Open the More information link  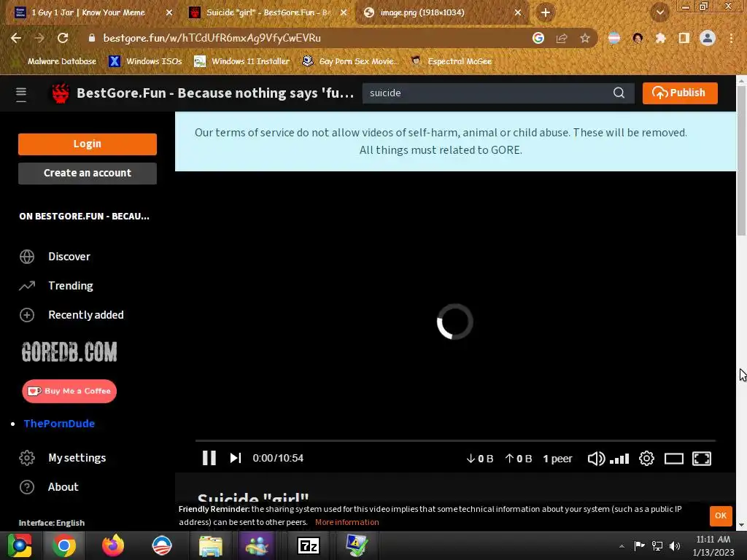[347, 522]
